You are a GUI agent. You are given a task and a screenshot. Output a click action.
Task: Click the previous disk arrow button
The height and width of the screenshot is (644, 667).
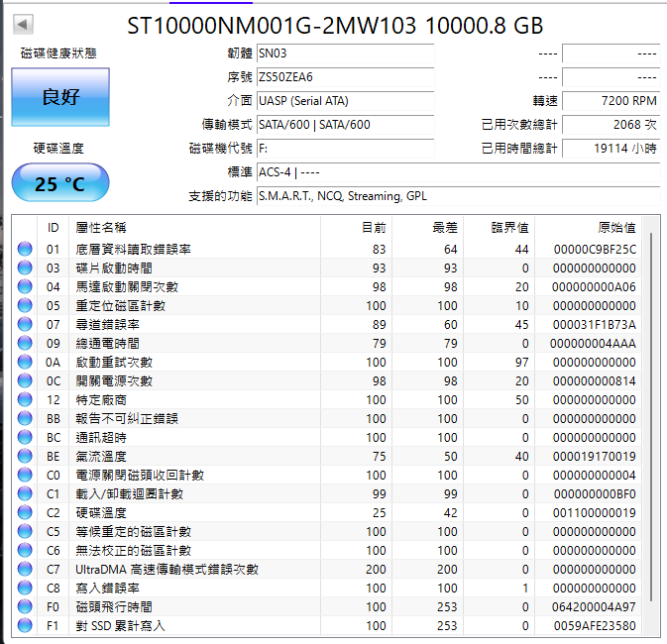(23, 24)
